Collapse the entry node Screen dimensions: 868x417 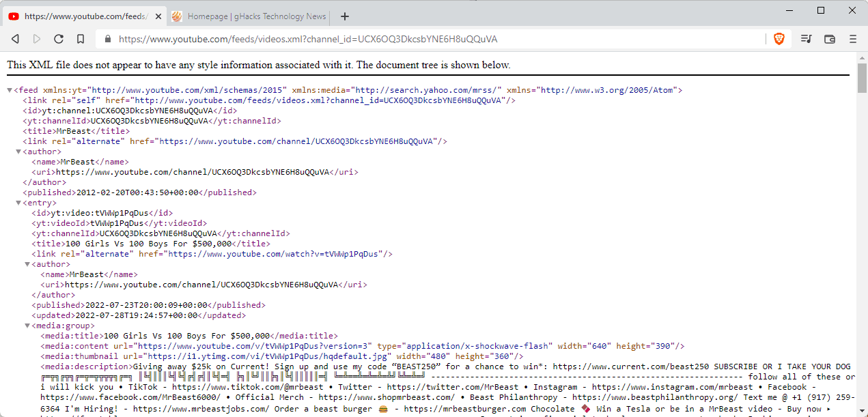(18, 203)
